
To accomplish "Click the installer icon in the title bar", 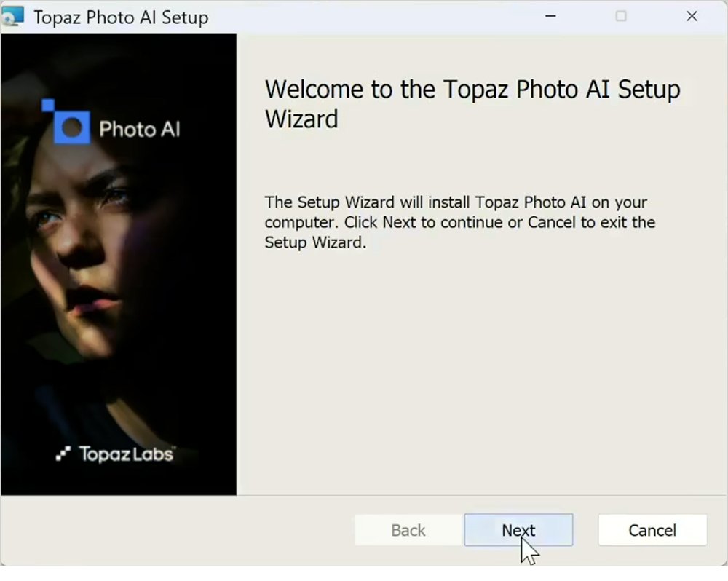I will [x=12, y=16].
